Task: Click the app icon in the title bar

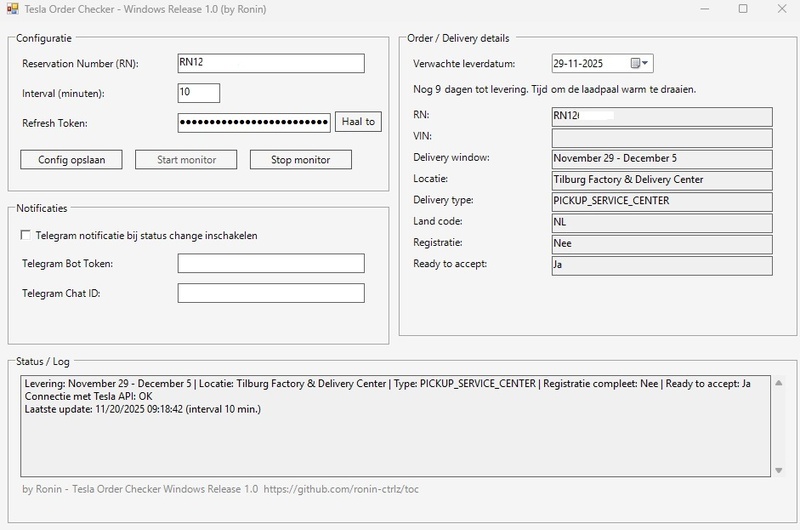Action: [x=12, y=9]
